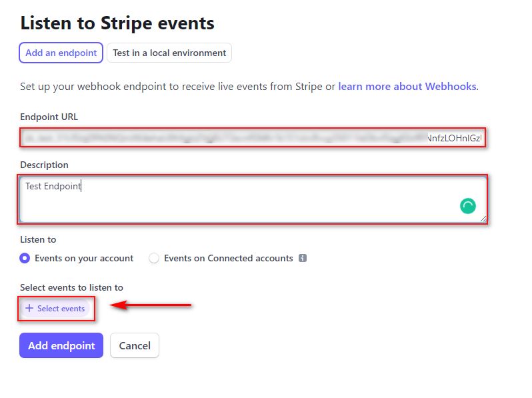Open the Test in a local environment tab

coord(169,53)
